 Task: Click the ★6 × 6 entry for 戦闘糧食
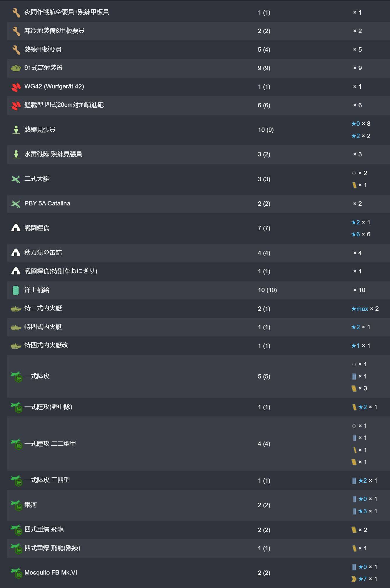361,234
